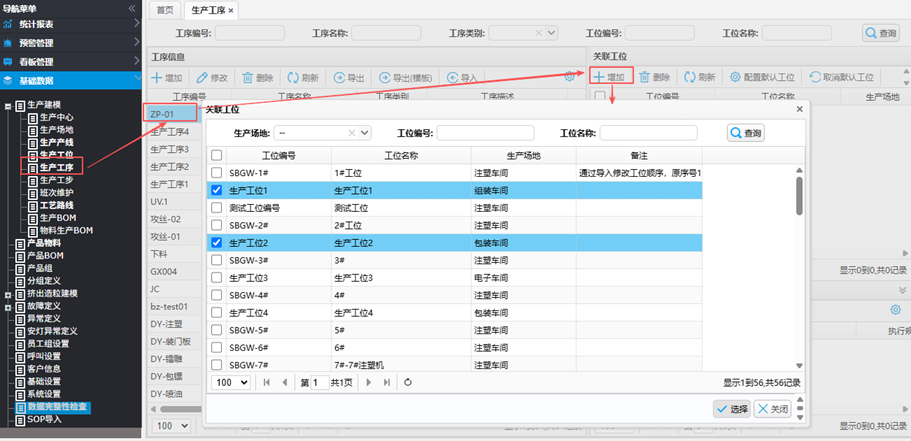
Task: Open 基础数据 menu section
Action: [71, 80]
